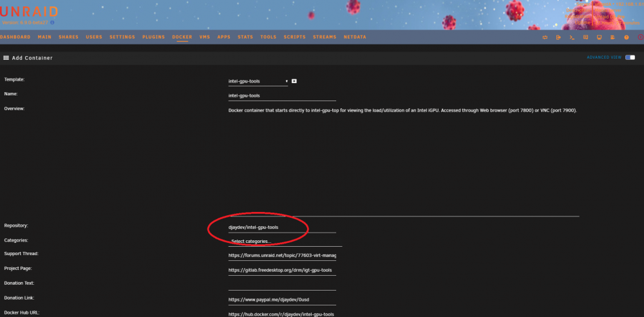Open the Streams tab
Image resolution: width=644 pixels, height=317 pixels.
(325, 37)
